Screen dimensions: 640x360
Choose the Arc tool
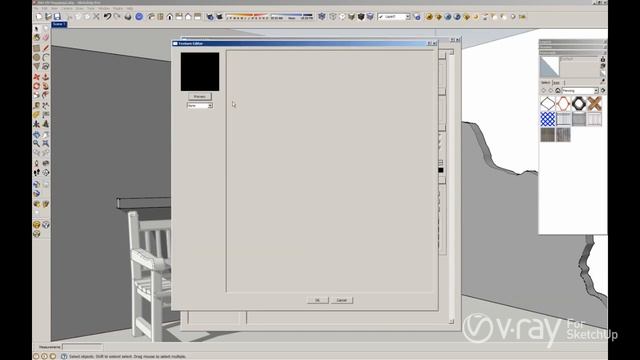[x=46, y=57]
